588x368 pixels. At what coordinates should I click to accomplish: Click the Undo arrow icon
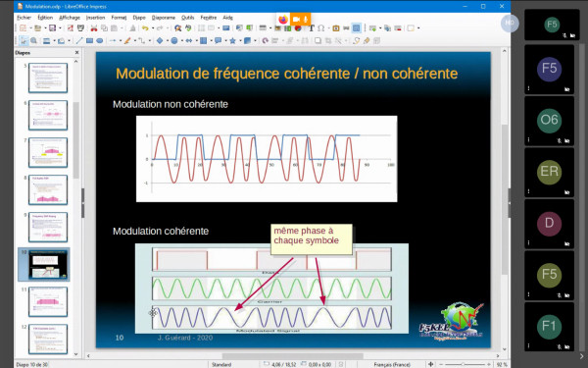point(145,28)
